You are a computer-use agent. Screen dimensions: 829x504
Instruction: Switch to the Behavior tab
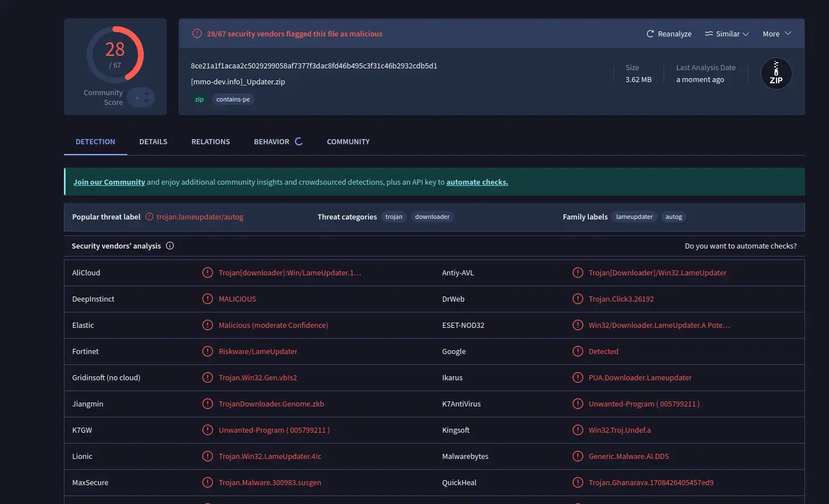point(272,141)
